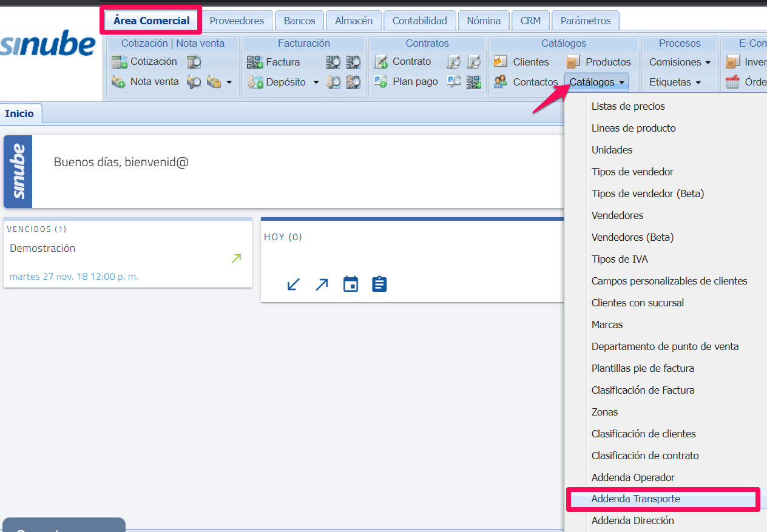Expand the Depósito dropdown arrow
Viewport: 767px width, 532px height.
(x=316, y=82)
